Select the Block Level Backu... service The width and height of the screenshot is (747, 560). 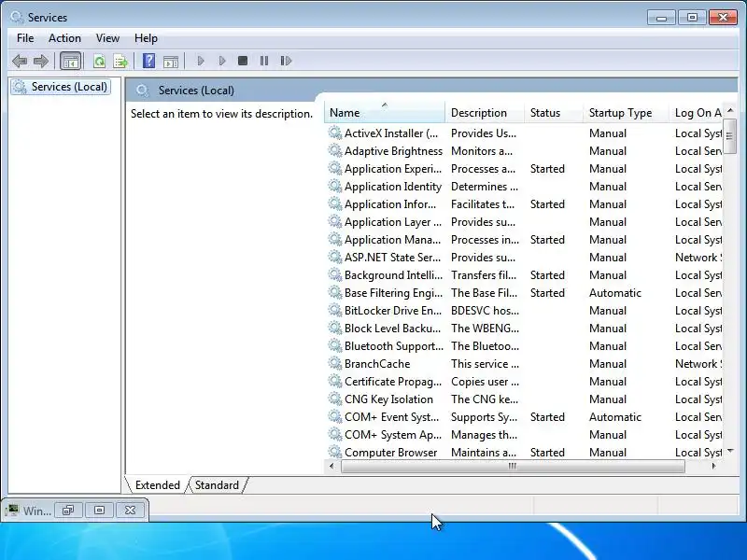click(x=392, y=329)
